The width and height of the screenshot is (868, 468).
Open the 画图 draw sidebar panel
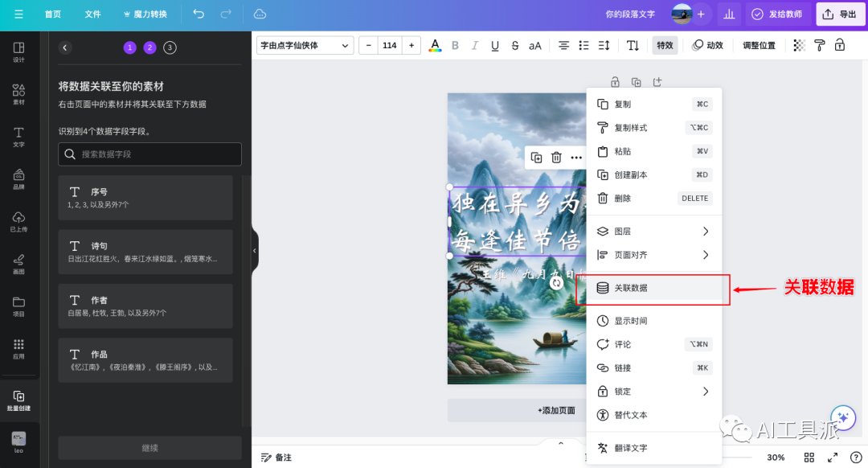(18, 264)
